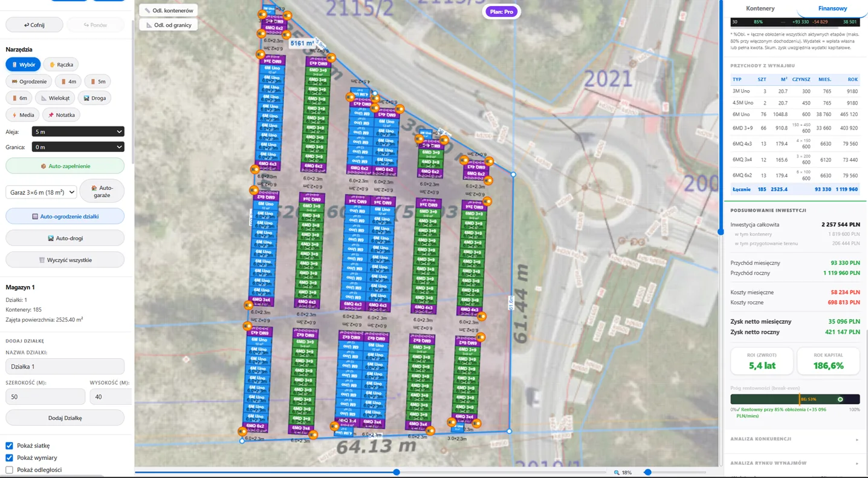Add a Notatka pin note
This screenshot has width=868, height=478.
[61, 115]
